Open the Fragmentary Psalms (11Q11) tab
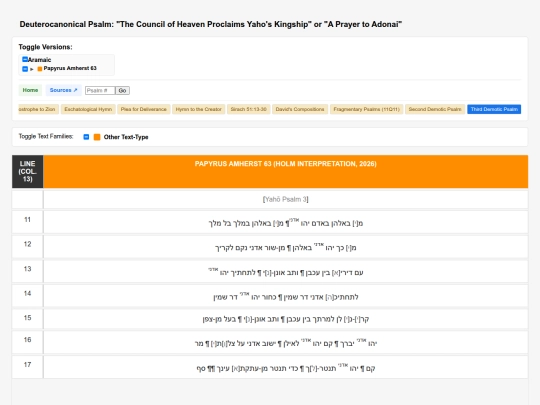The height and width of the screenshot is (405, 540). click(366, 109)
